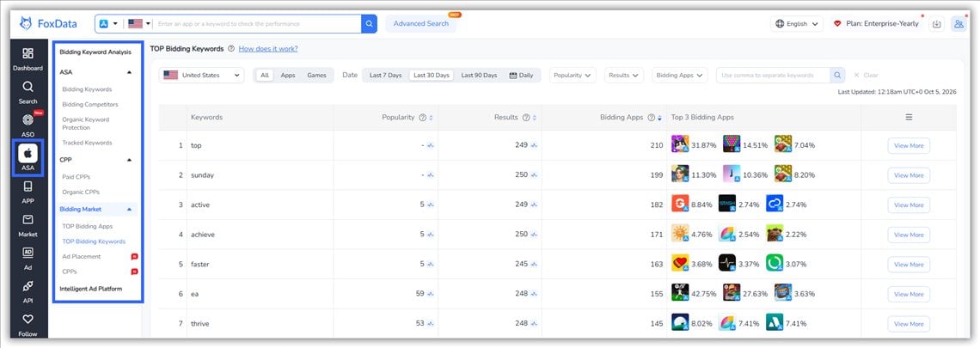Open the Results filter dropdown
This screenshot has width=980, height=348.
tap(624, 75)
